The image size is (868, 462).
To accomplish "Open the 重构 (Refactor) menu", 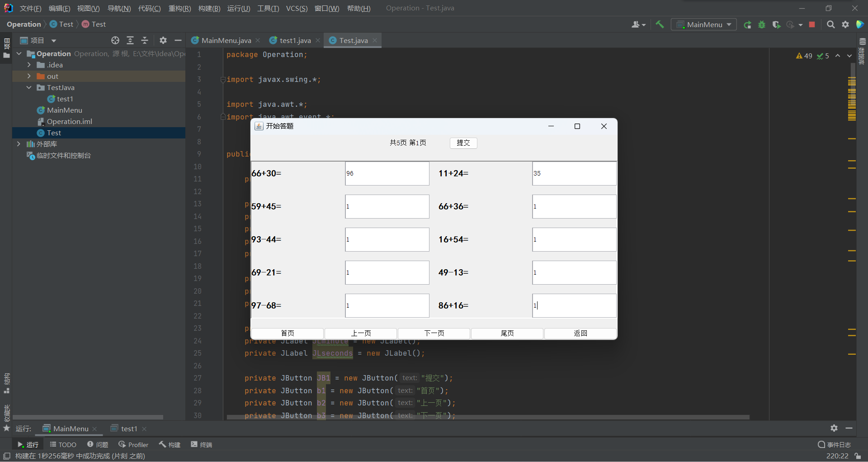I will click(179, 9).
